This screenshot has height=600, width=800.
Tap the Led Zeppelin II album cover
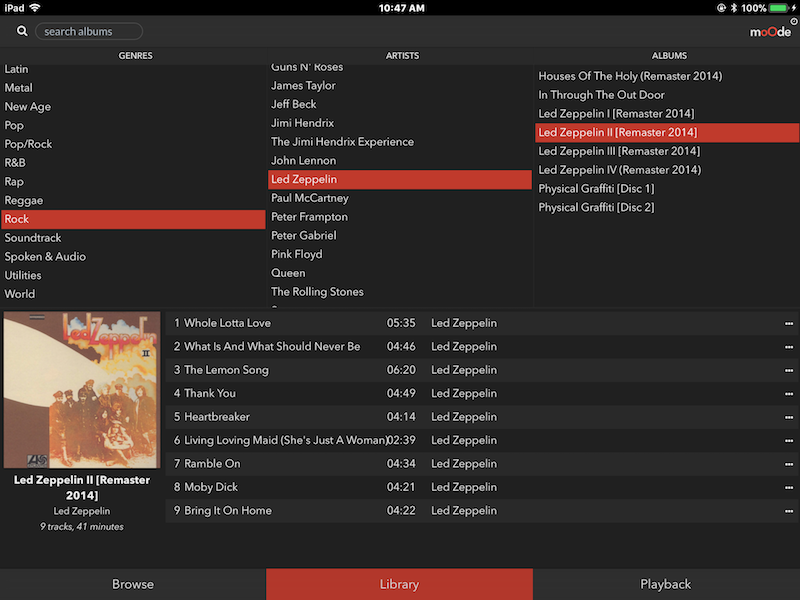coord(82,390)
